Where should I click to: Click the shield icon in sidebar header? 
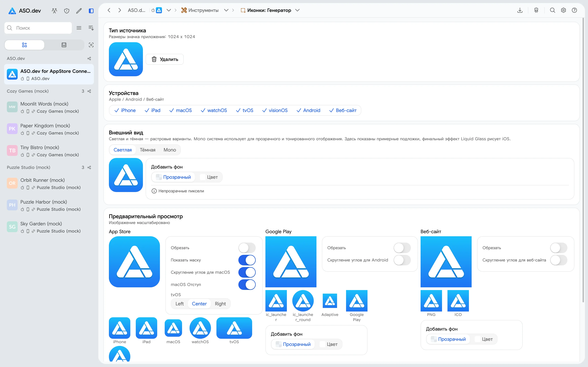(67, 11)
